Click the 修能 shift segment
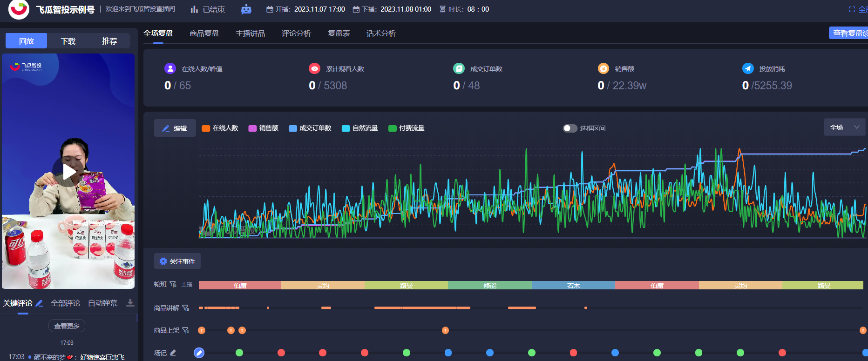Screen dimensions: 868x361 pyautogui.click(x=490, y=285)
